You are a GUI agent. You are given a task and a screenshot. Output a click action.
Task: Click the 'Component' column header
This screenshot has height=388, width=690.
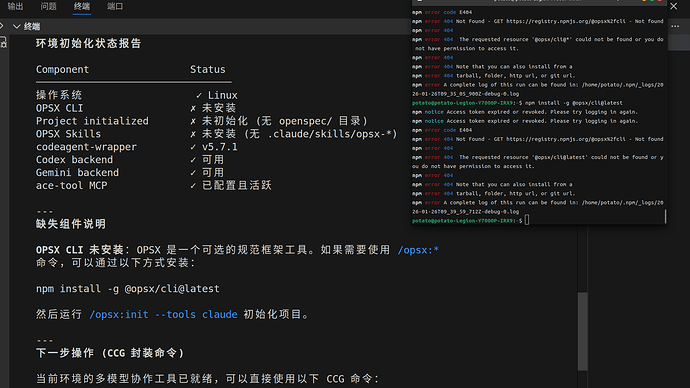62,70
